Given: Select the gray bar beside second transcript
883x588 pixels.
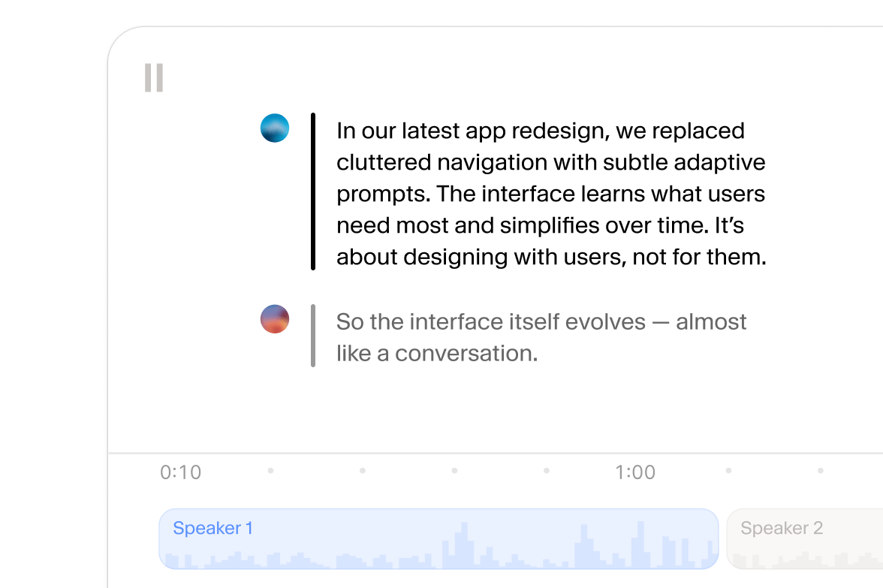Looking at the screenshot, I should [x=313, y=336].
